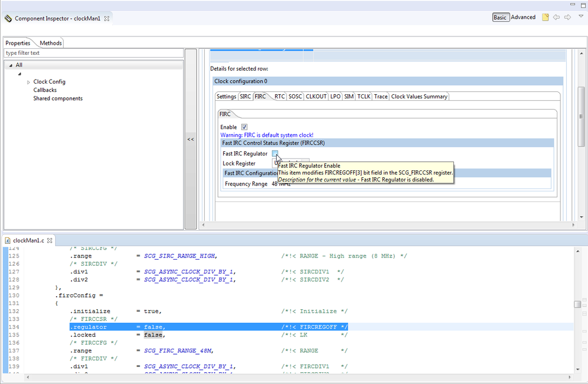Focus the type filter text field
This screenshot has width=588, height=384.
94,53
